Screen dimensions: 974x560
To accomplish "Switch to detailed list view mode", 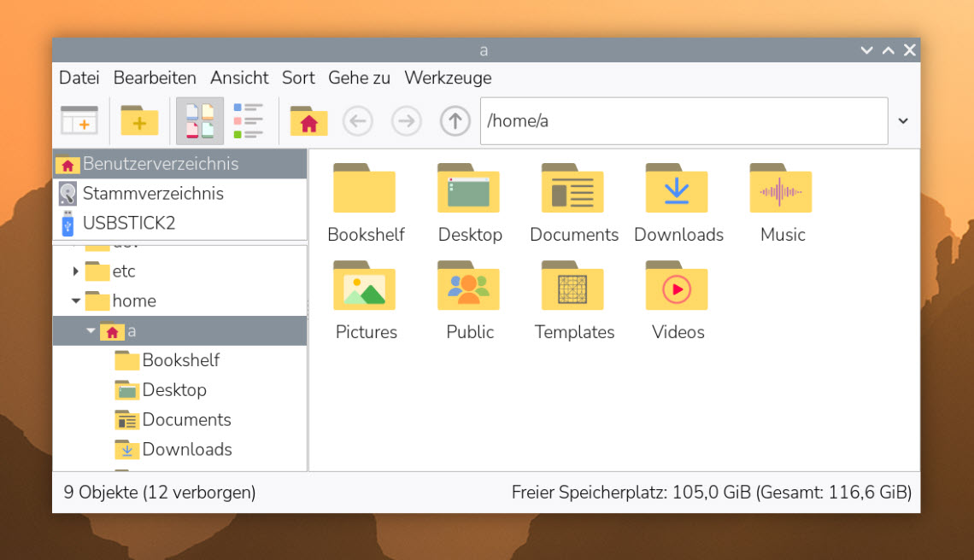I will (249, 121).
